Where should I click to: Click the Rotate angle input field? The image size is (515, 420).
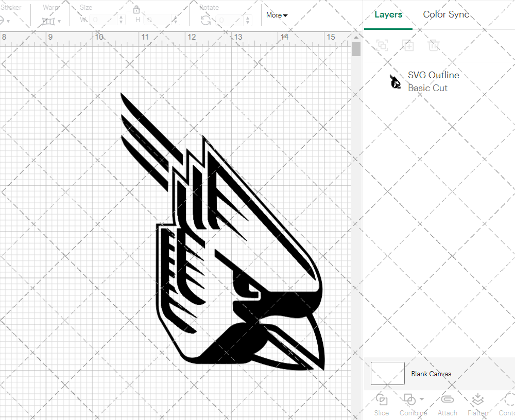(229, 21)
